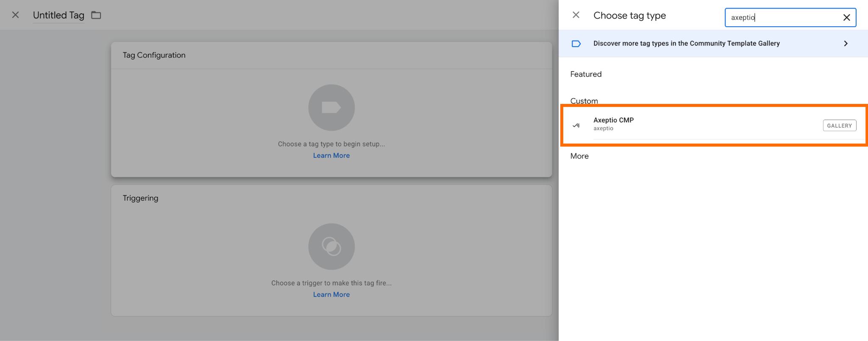Open Learn More under Tag Configuration
Viewport: 868px width, 341px height.
tap(331, 156)
